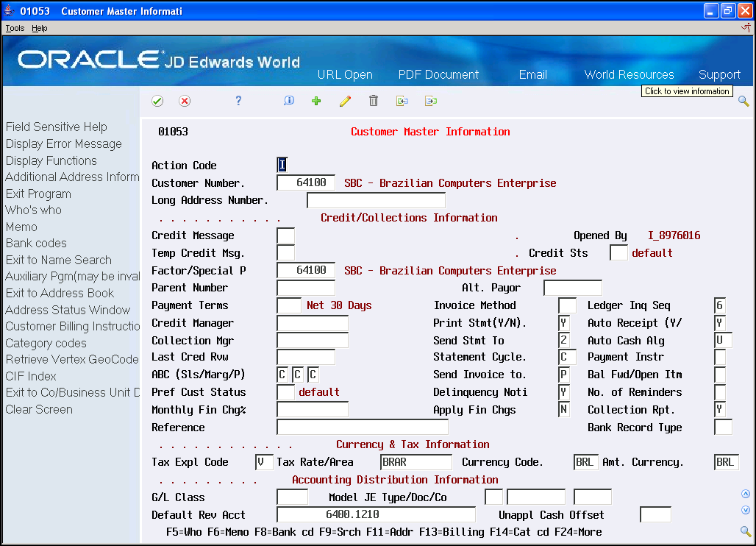Click Retrieve Vertex GeoCode link

pyautogui.click(x=72, y=359)
